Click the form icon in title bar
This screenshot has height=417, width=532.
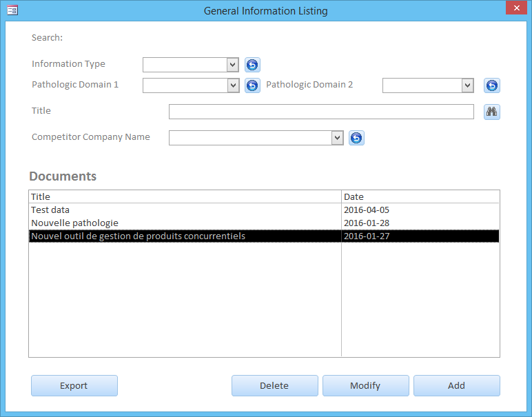click(x=12, y=10)
